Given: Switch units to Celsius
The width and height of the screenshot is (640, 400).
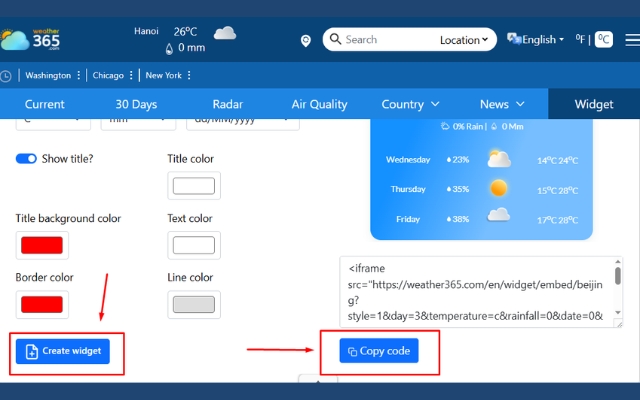Looking at the screenshot, I should (x=604, y=39).
